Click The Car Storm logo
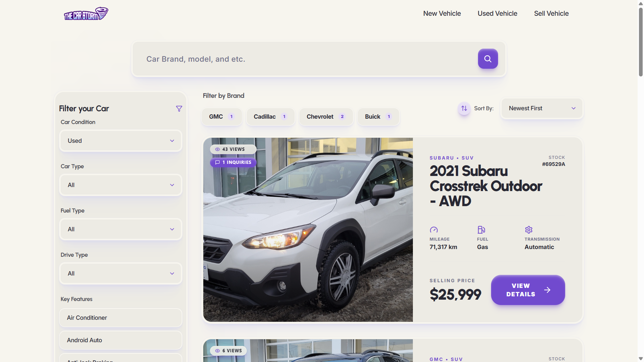 tap(86, 14)
